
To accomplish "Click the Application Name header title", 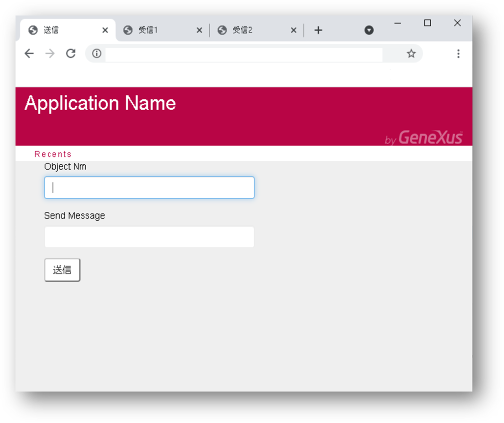I will tap(100, 103).
